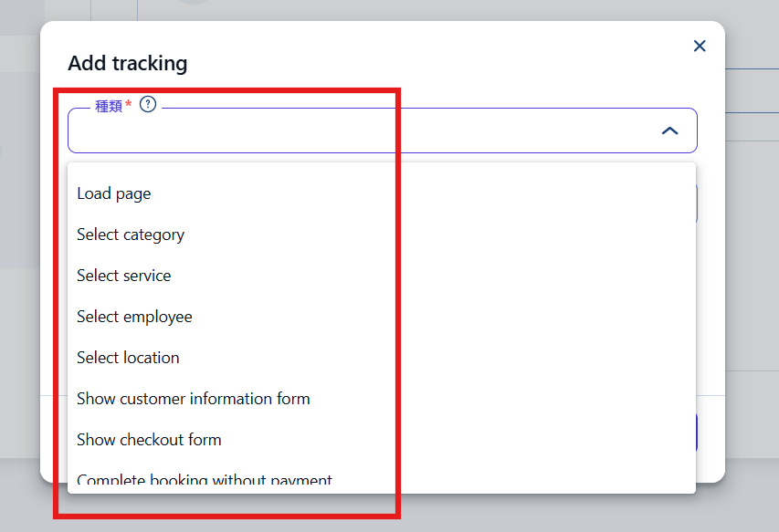Select "Show customer information form" option

194,399
